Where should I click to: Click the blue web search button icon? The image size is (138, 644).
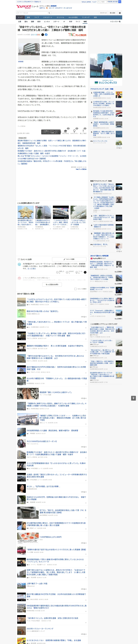pyautogui.click(x=120, y=2)
